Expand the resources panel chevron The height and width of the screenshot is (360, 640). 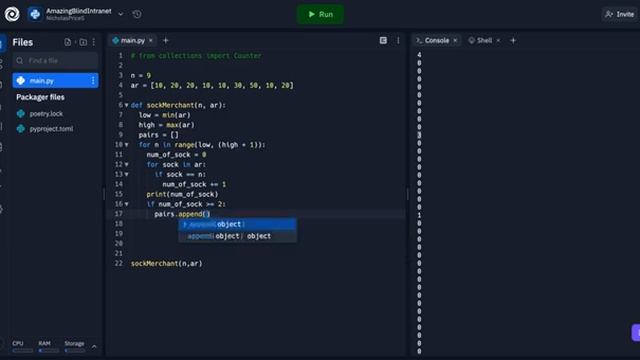(94, 347)
